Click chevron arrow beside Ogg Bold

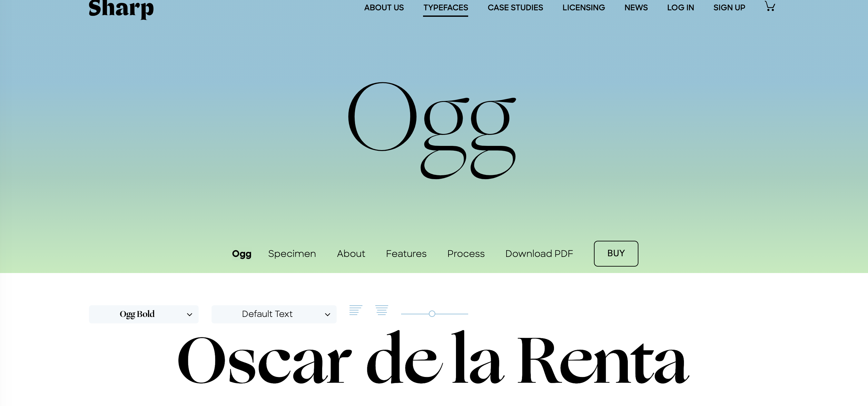(x=189, y=314)
